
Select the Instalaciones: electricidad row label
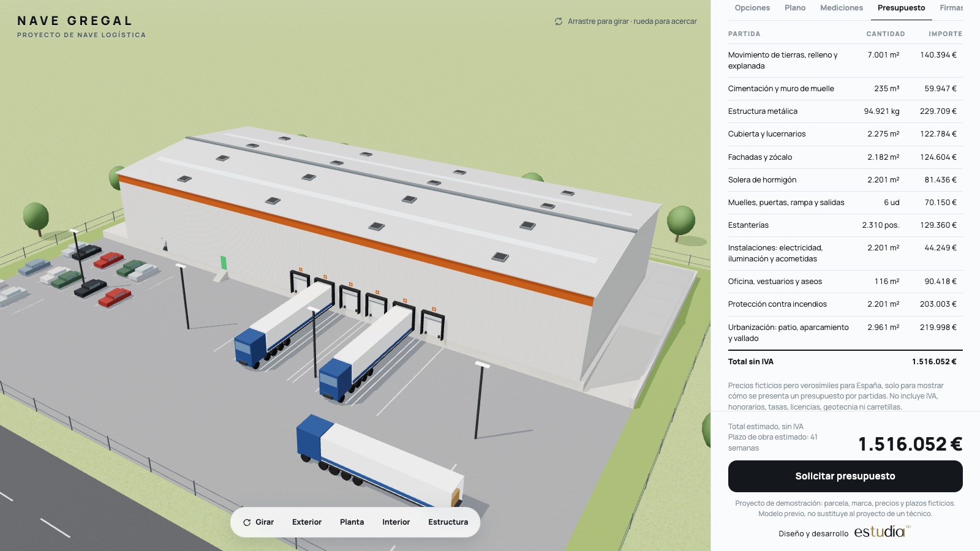[775, 253]
